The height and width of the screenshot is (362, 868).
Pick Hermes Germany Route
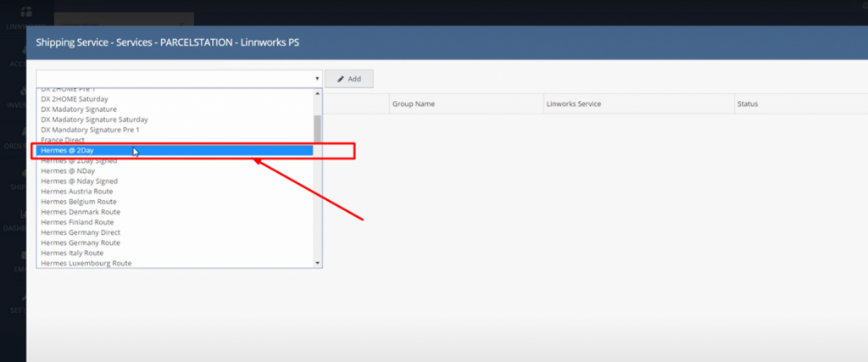[x=175, y=242]
